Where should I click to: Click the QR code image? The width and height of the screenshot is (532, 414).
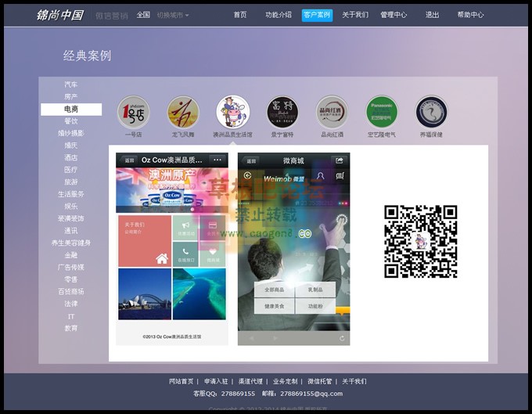[421, 241]
